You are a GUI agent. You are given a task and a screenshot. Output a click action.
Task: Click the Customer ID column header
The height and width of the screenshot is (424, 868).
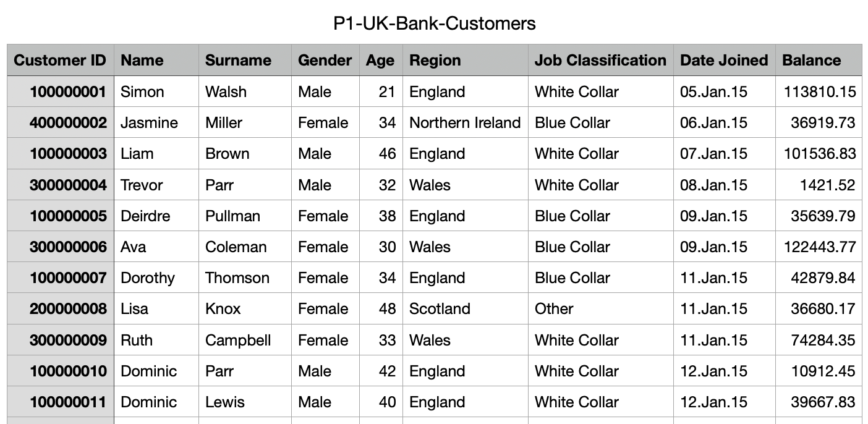click(x=60, y=60)
